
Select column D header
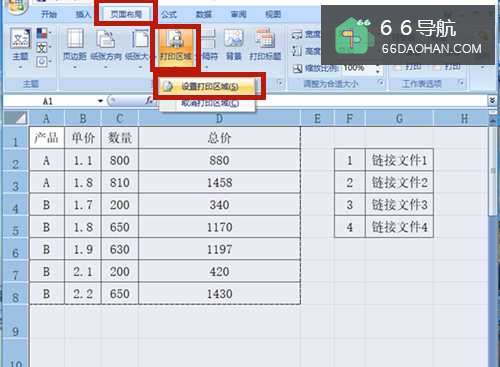219,118
